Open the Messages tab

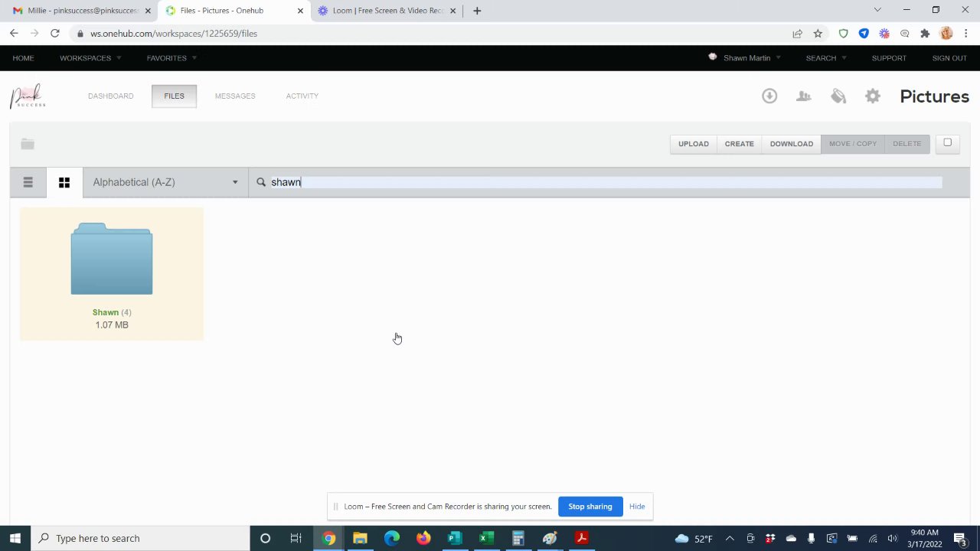coord(235,96)
